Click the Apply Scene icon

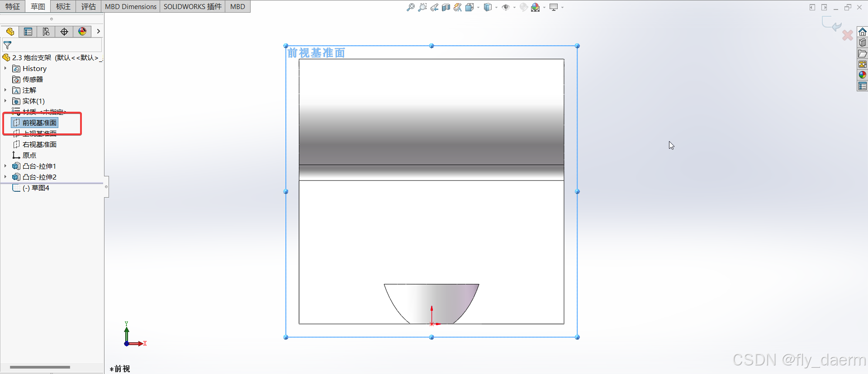pos(536,7)
